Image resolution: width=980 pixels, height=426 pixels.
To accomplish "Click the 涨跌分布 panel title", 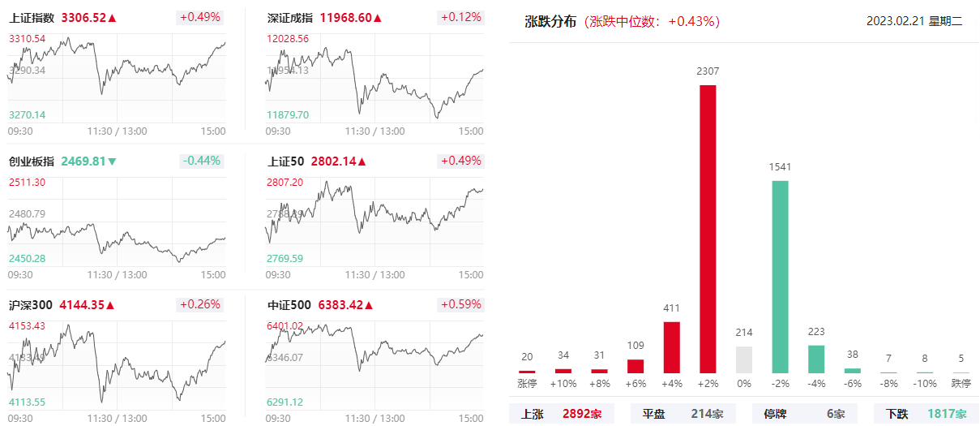I will [x=550, y=22].
